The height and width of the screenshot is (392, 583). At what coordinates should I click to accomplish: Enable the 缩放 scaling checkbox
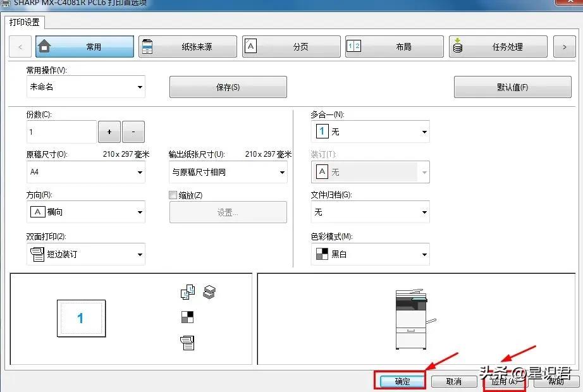(x=173, y=195)
